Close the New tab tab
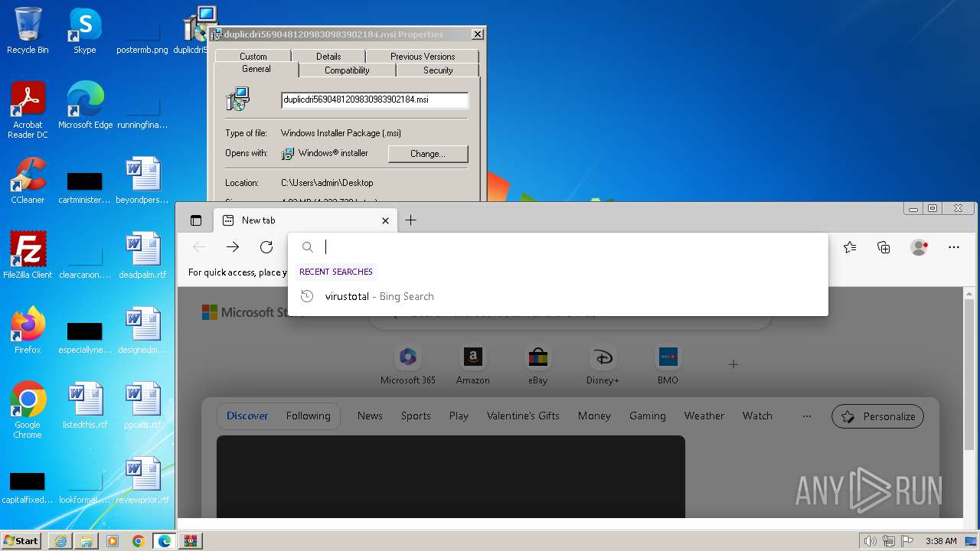The image size is (980, 551). 385,220
